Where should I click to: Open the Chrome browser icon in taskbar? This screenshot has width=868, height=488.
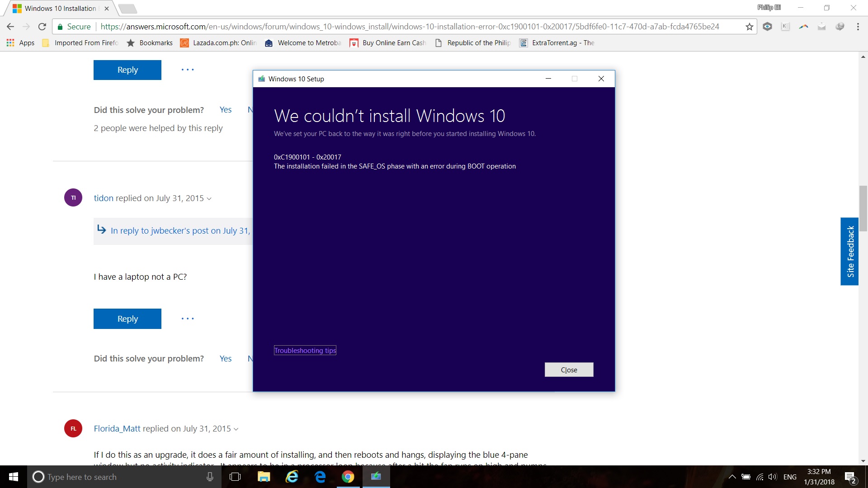click(348, 476)
